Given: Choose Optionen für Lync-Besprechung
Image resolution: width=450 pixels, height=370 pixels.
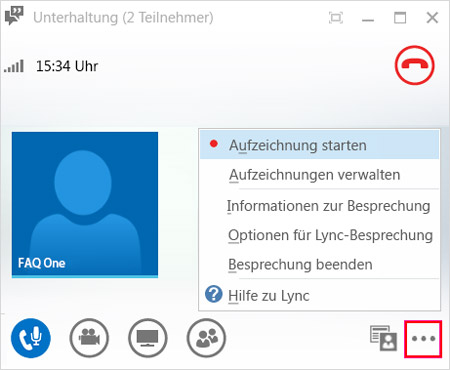Looking at the screenshot, I should tap(319, 235).
